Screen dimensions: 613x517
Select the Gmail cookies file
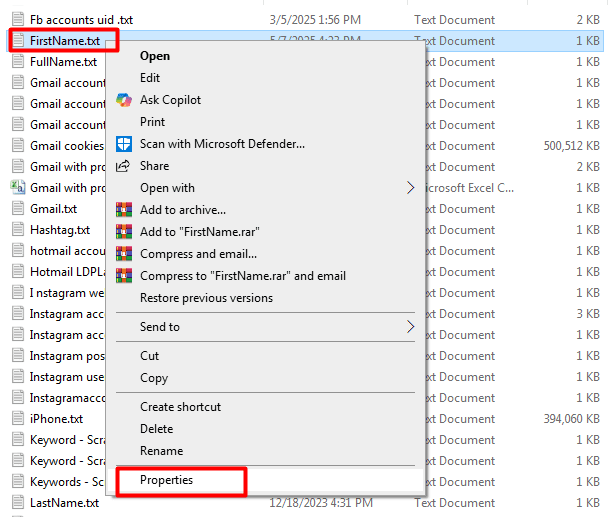coord(67,146)
